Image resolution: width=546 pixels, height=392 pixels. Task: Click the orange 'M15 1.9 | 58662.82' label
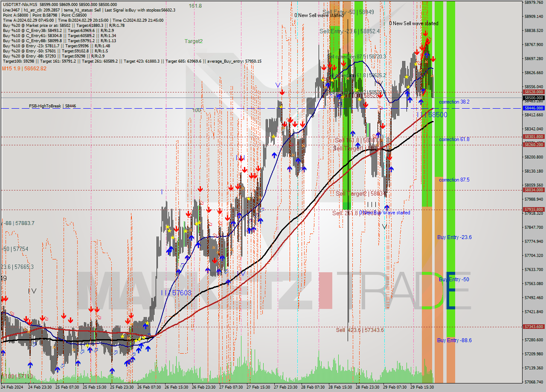coord(24,68)
